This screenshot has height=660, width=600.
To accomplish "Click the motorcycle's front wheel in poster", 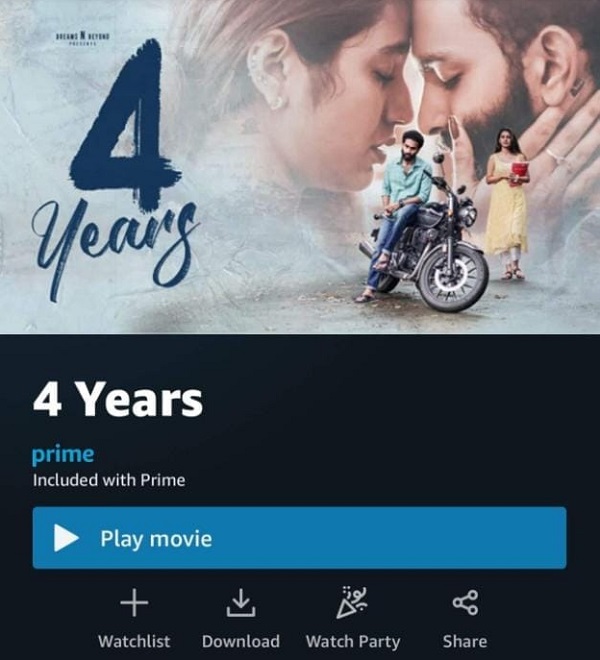I will tap(452, 279).
